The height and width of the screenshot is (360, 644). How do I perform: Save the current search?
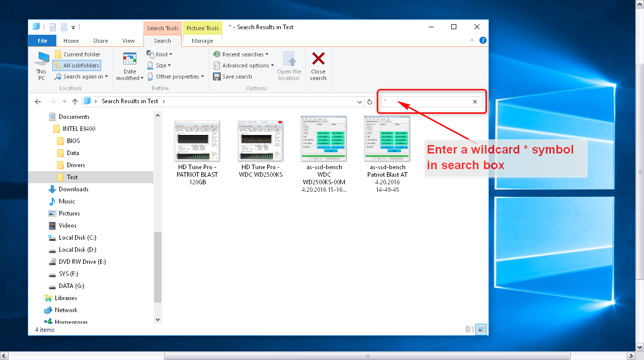pyautogui.click(x=236, y=77)
